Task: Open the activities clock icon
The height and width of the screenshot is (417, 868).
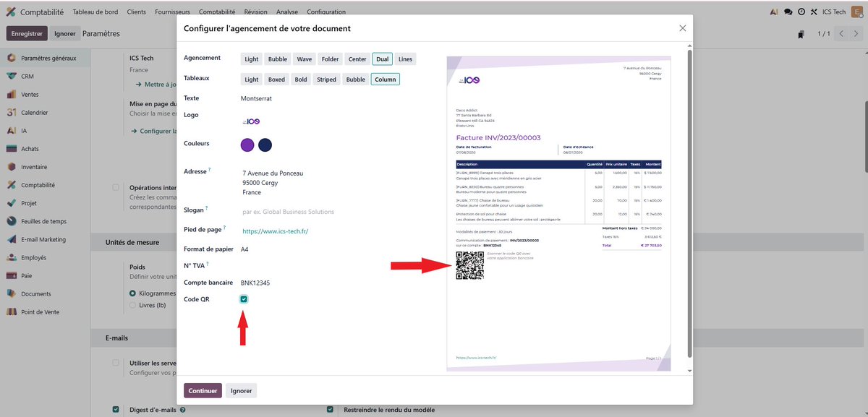Action: coord(801,12)
